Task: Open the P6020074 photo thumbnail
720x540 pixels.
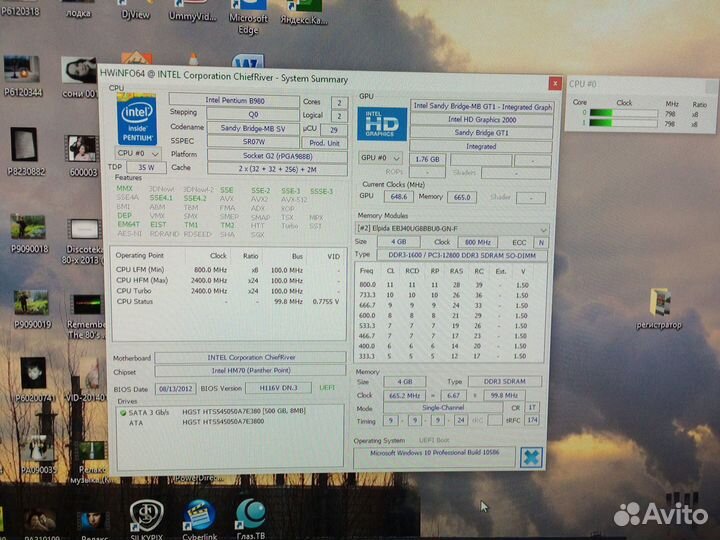Action: pyautogui.click(x=34, y=380)
